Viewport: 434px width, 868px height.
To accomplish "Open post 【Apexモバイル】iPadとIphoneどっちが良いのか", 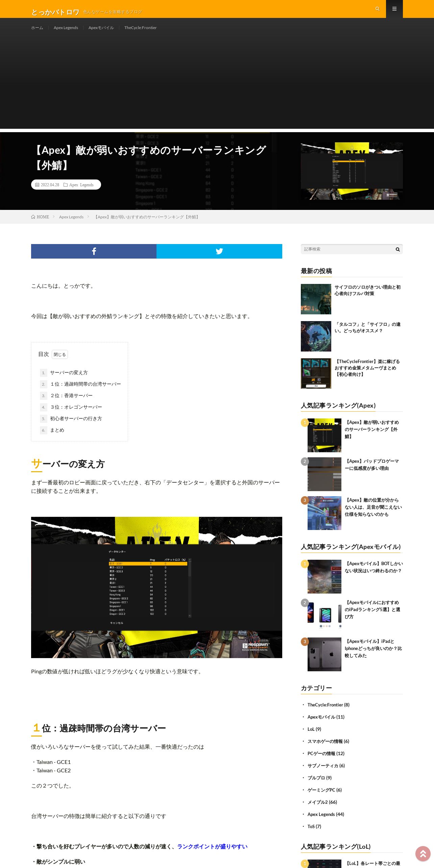I will [x=373, y=648].
